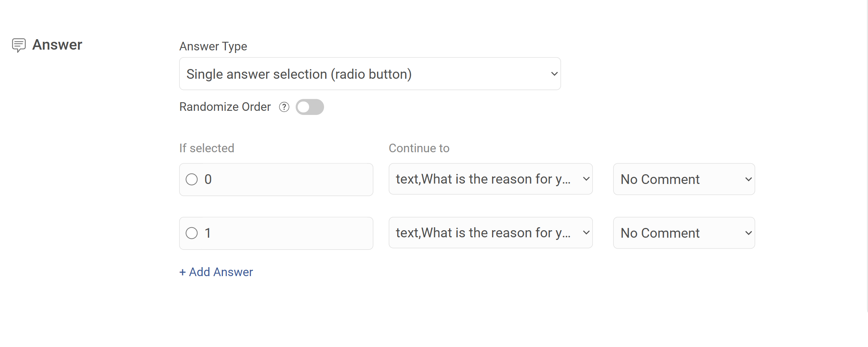
Task: Click the Answer section heading
Action: [x=57, y=45]
